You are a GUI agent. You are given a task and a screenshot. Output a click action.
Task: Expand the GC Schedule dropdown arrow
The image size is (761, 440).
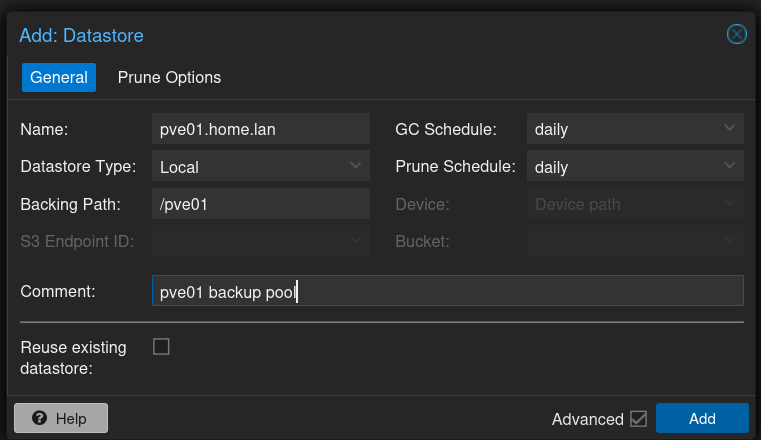click(x=730, y=128)
